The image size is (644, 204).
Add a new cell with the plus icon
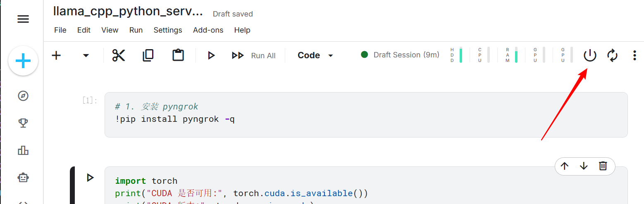[x=56, y=55]
